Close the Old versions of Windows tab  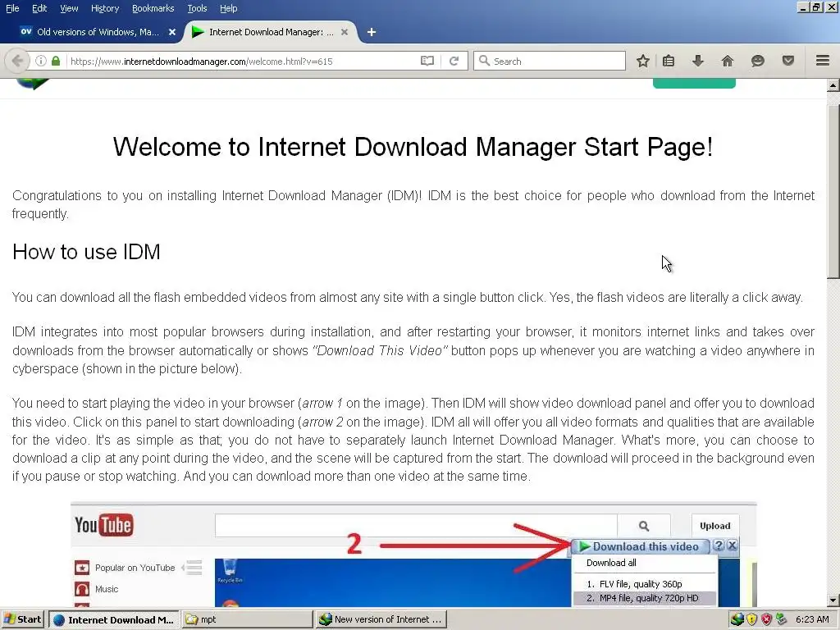tap(172, 32)
